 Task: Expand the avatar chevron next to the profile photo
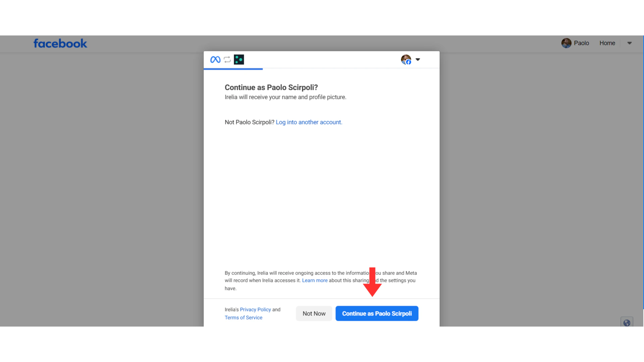[418, 59]
